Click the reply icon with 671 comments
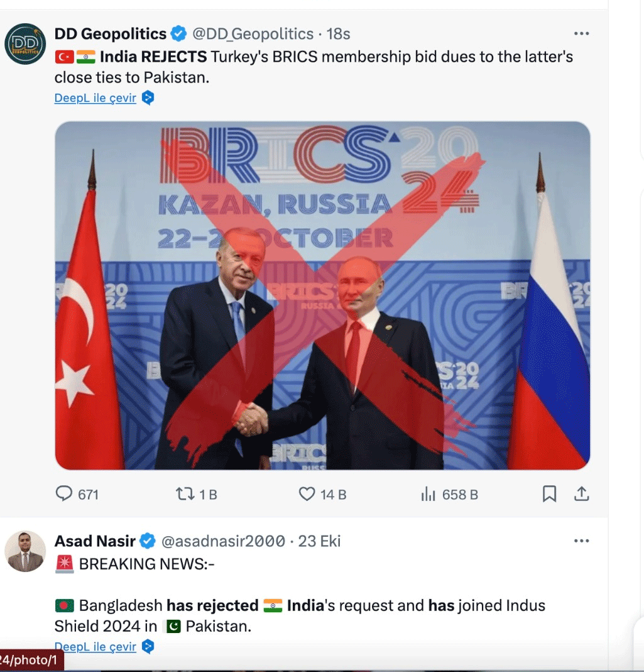 click(65, 494)
